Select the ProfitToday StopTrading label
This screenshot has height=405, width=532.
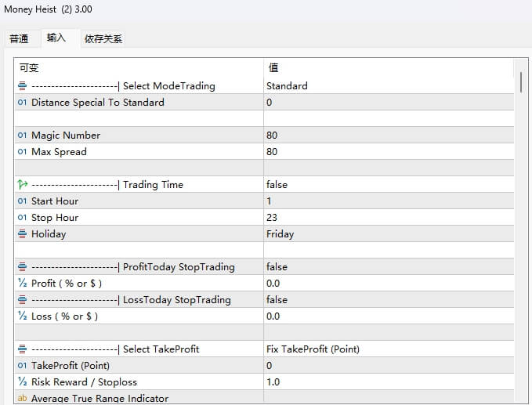pyautogui.click(x=133, y=267)
